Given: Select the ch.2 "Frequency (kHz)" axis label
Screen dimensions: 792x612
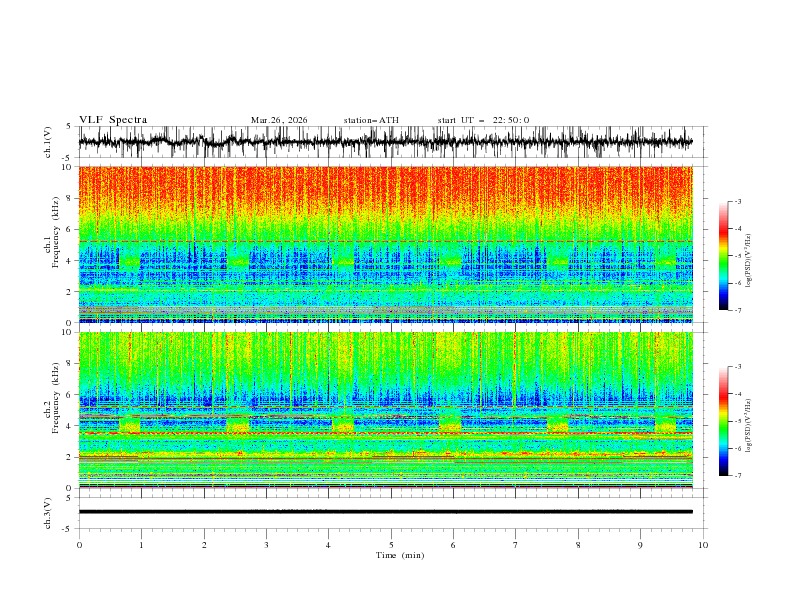Looking at the screenshot, I should coord(55,398).
